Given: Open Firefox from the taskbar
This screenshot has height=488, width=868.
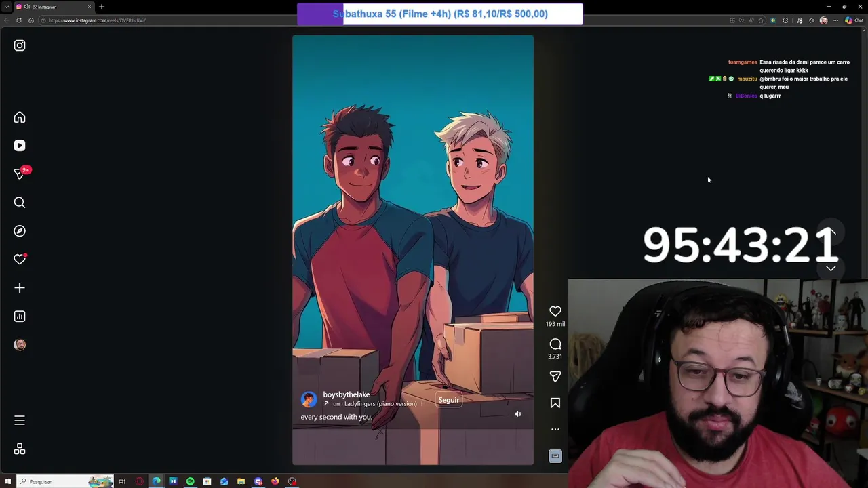Looking at the screenshot, I should coord(275,481).
